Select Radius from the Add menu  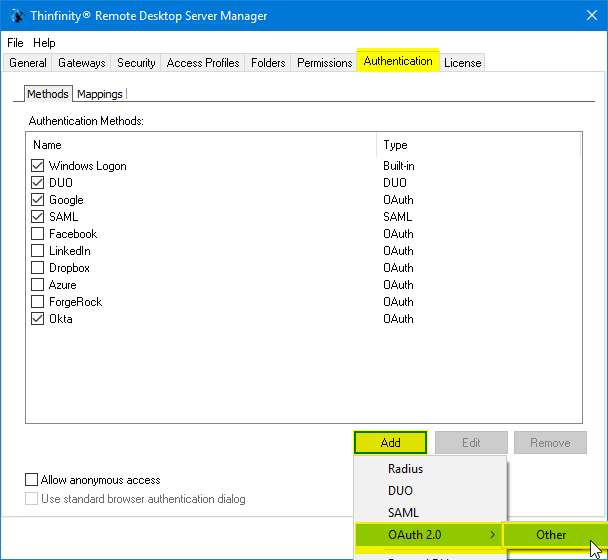[x=406, y=469]
